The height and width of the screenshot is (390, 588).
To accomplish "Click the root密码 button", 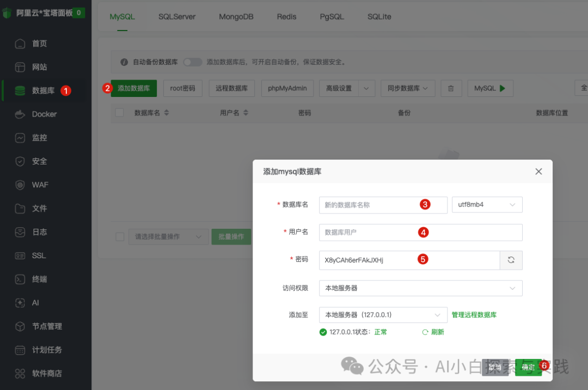I will tap(182, 88).
